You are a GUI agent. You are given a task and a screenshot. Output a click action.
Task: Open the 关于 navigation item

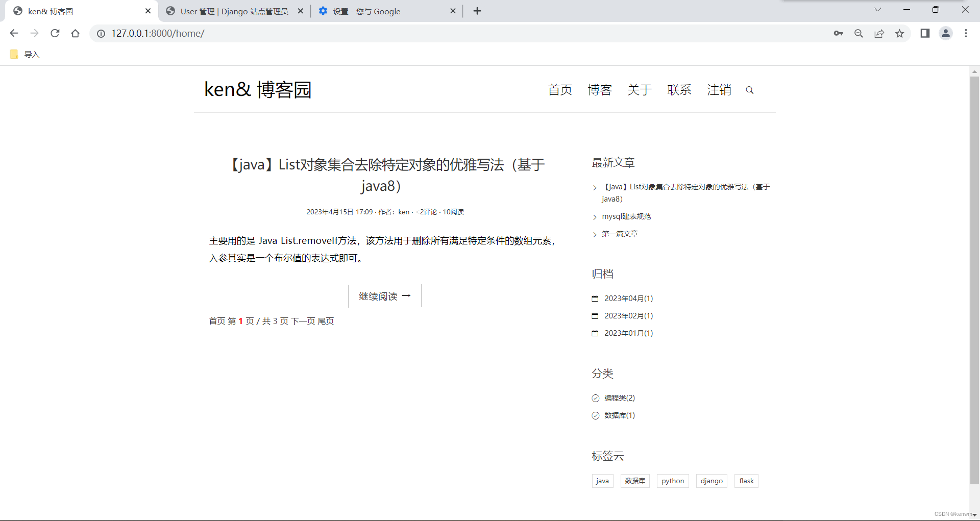pos(640,90)
